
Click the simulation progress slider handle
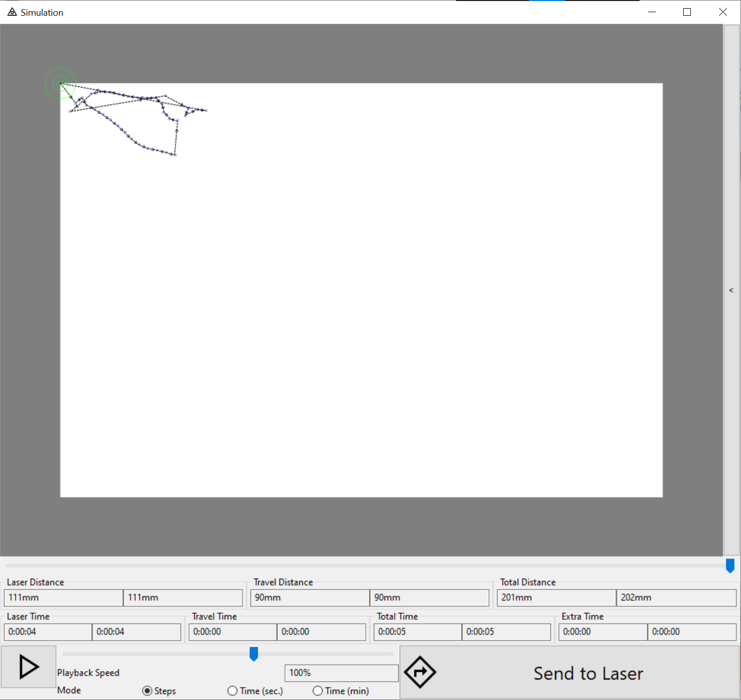(x=730, y=566)
